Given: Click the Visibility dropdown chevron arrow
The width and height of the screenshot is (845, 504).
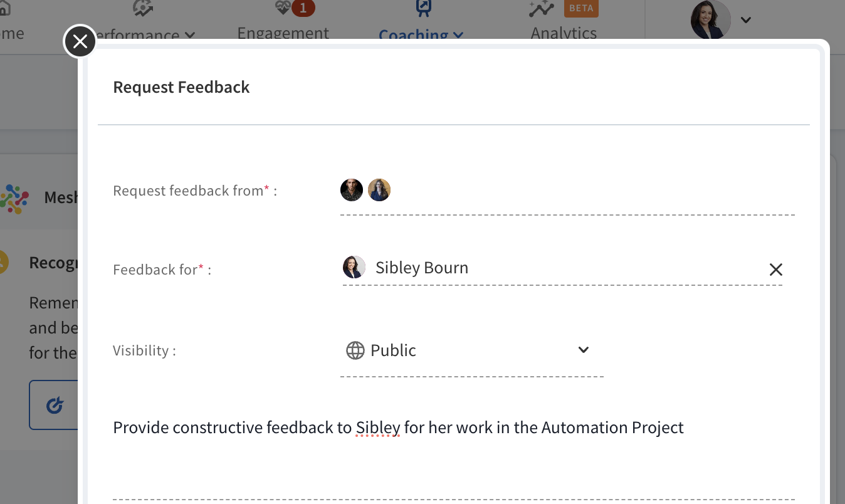Looking at the screenshot, I should 584,350.
